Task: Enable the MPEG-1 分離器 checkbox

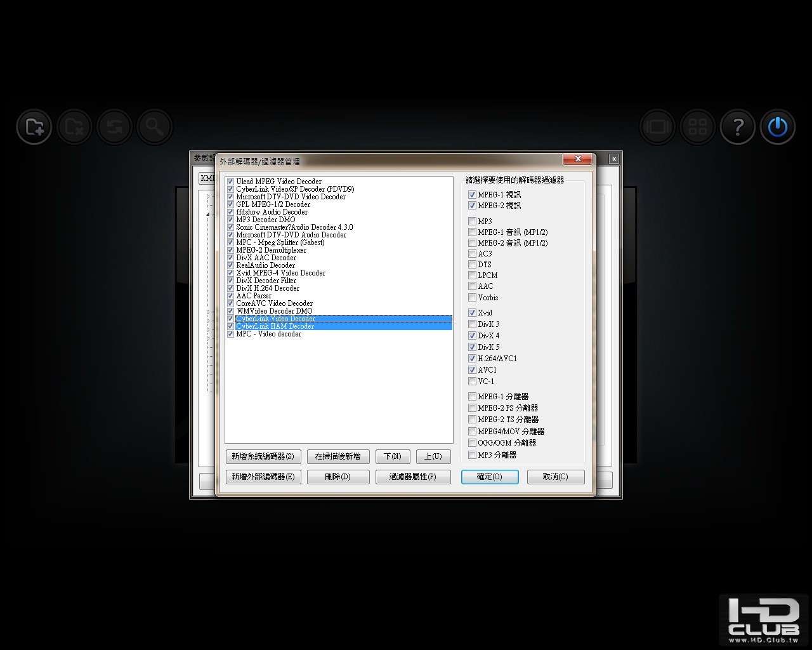Action: [x=472, y=397]
